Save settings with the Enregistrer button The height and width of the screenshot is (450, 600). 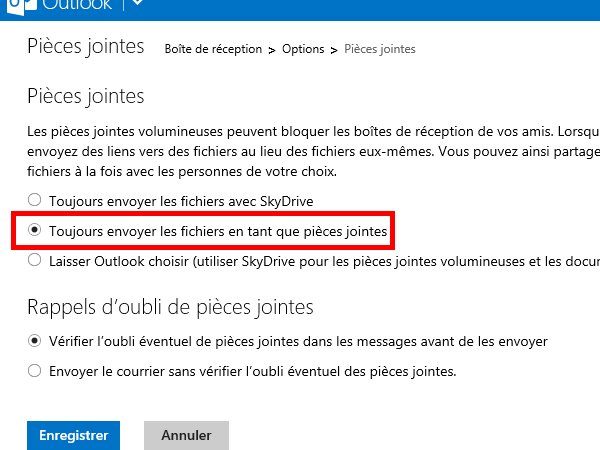(x=73, y=435)
